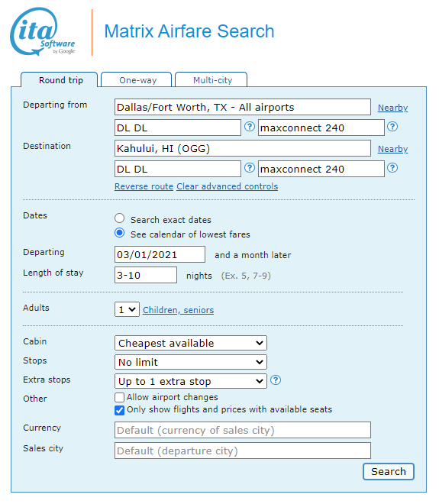Click the Search button
Viewport: 439px width, 504px height.
(x=389, y=471)
